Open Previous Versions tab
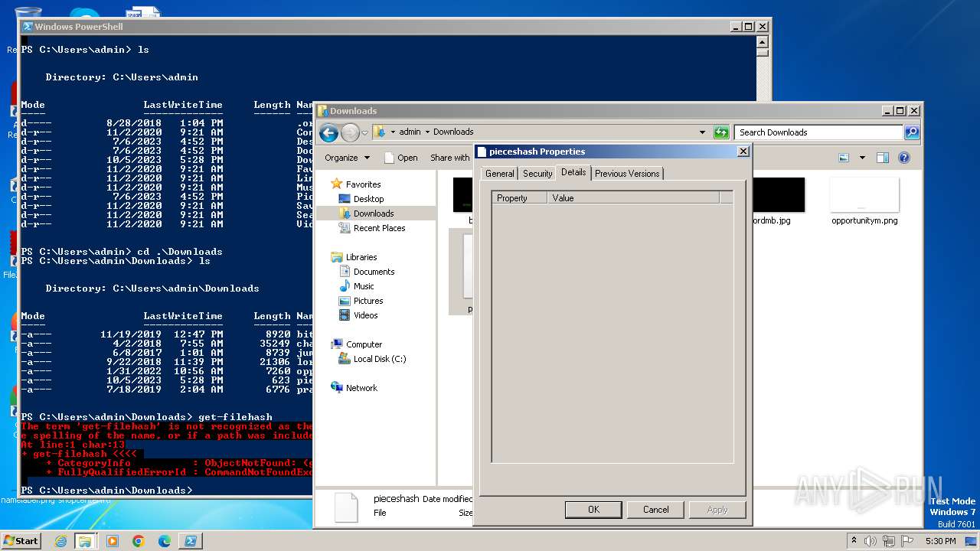This screenshot has height=551, width=980. (x=627, y=174)
